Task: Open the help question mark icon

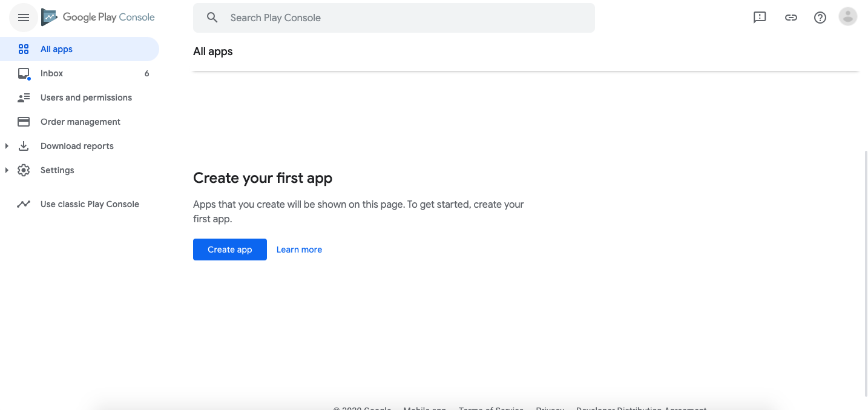Action: [820, 18]
